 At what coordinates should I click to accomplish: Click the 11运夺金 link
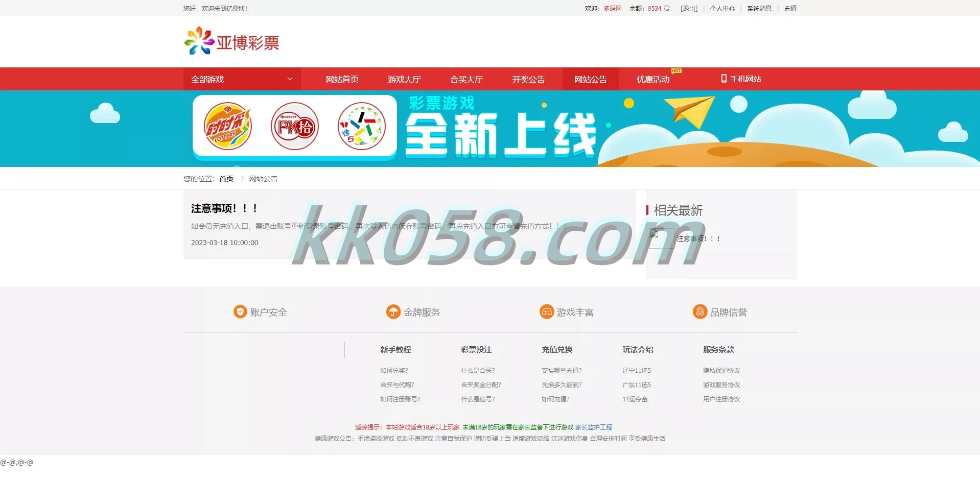pos(635,399)
